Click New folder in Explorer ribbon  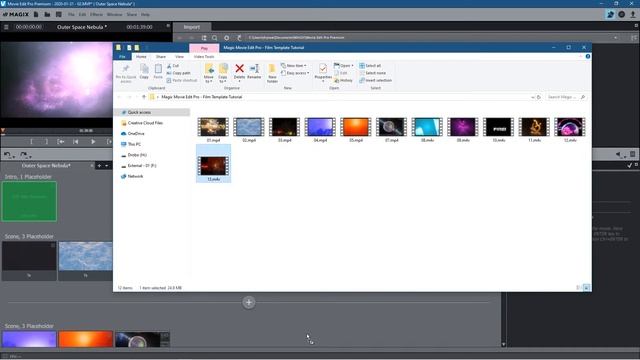tap(272, 73)
